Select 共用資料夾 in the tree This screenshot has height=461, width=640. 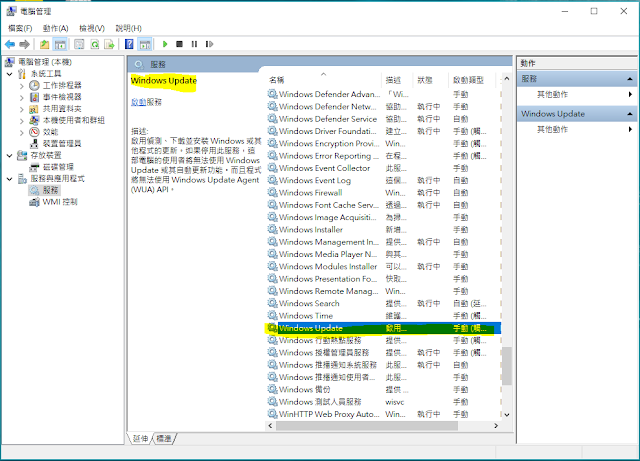[62, 109]
